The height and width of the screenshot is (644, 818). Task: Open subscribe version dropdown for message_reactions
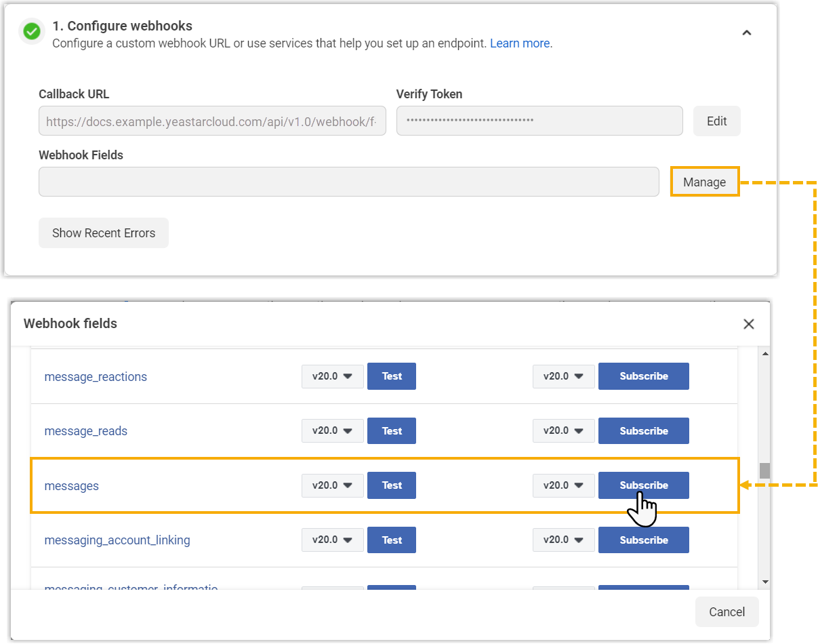(563, 376)
